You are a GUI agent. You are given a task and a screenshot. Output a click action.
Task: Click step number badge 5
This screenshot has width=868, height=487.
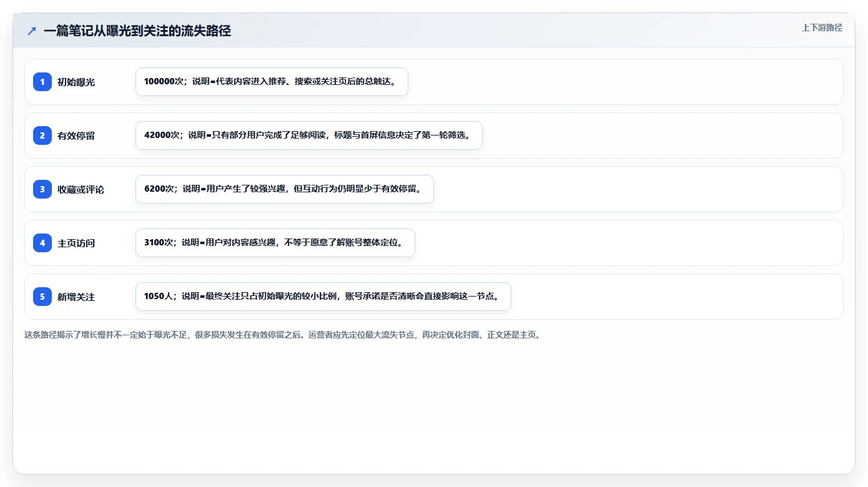tap(42, 297)
